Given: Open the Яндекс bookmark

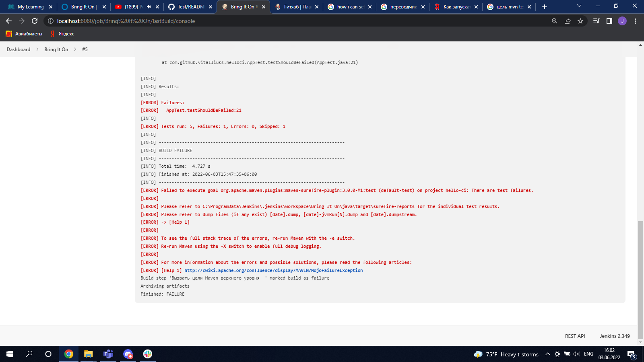Looking at the screenshot, I should (62, 34).
